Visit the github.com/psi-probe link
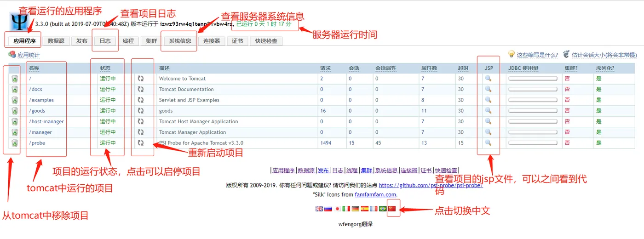Viewport: 644px width, 239px height. pyautogui.click(x=431, y=185)
